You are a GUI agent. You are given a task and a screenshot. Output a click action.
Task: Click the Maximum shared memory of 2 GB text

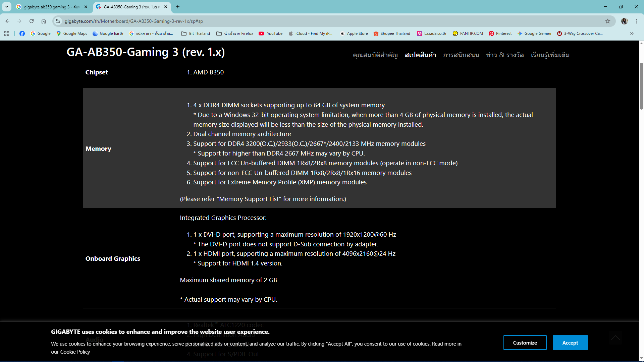click(228, 280)
